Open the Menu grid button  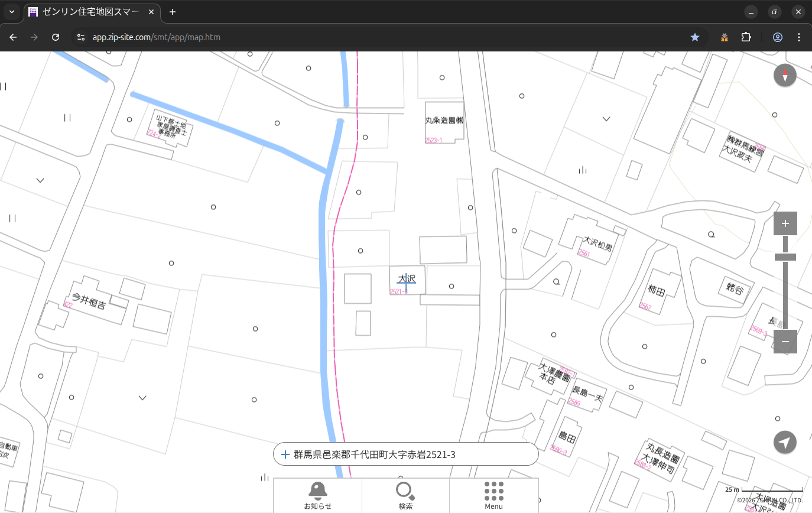click(493, 495)
